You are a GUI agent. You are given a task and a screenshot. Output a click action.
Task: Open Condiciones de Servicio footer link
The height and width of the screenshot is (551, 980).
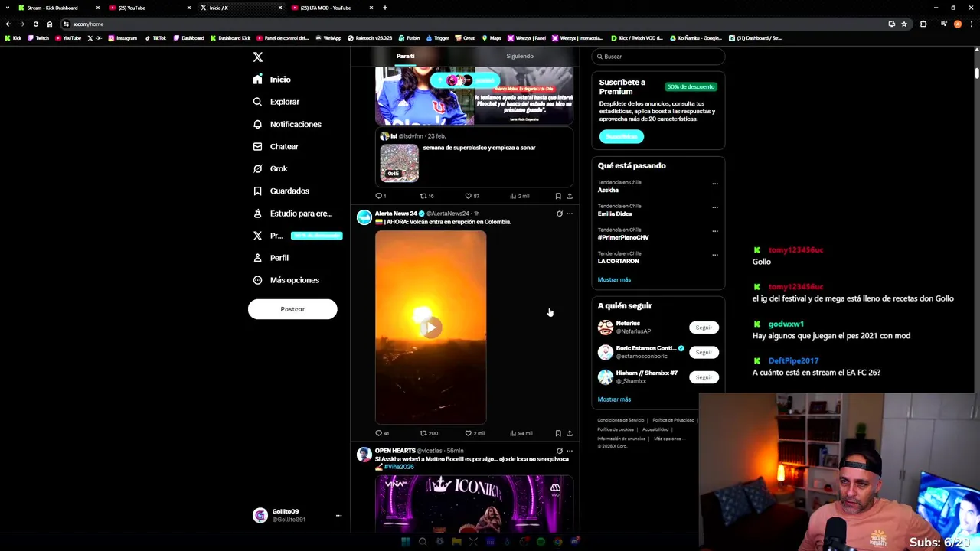(x=621, y=420)
